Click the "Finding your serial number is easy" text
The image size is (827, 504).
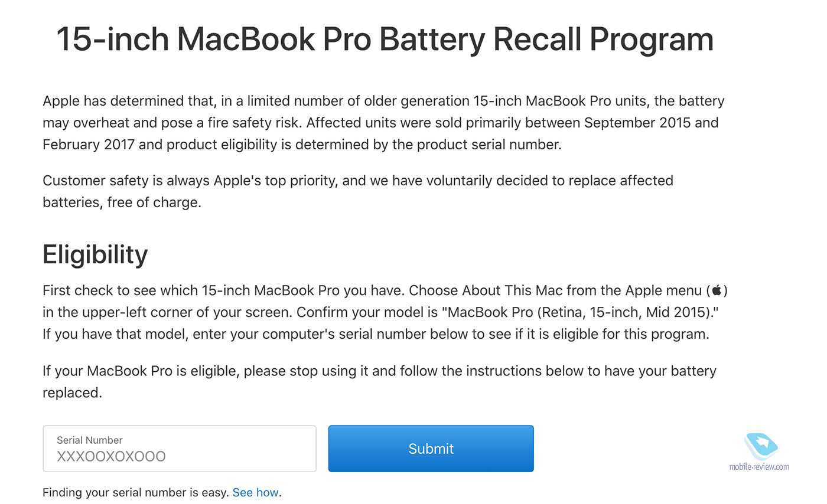click(x=135, y=492)
